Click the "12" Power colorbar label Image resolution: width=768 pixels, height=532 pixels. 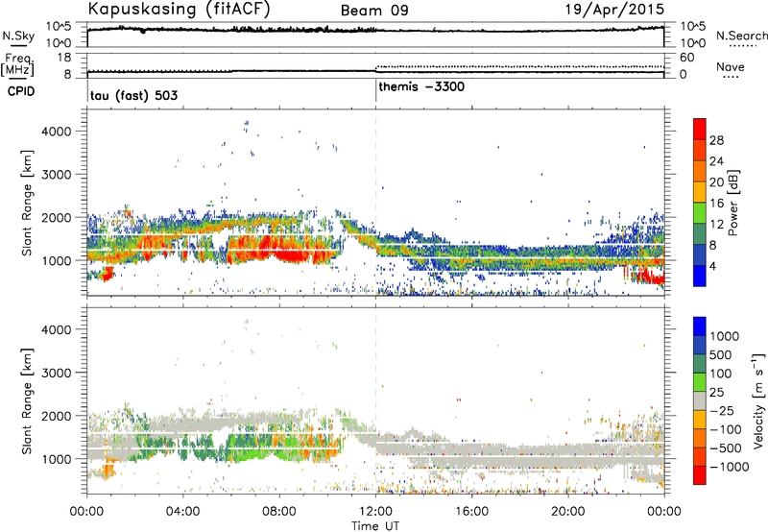716,225
